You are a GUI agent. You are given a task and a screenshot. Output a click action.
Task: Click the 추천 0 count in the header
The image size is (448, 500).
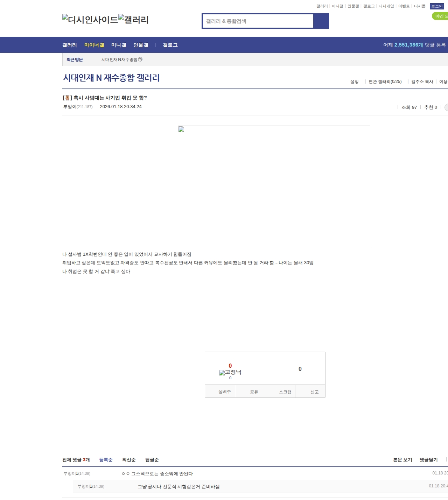point(430,107)
